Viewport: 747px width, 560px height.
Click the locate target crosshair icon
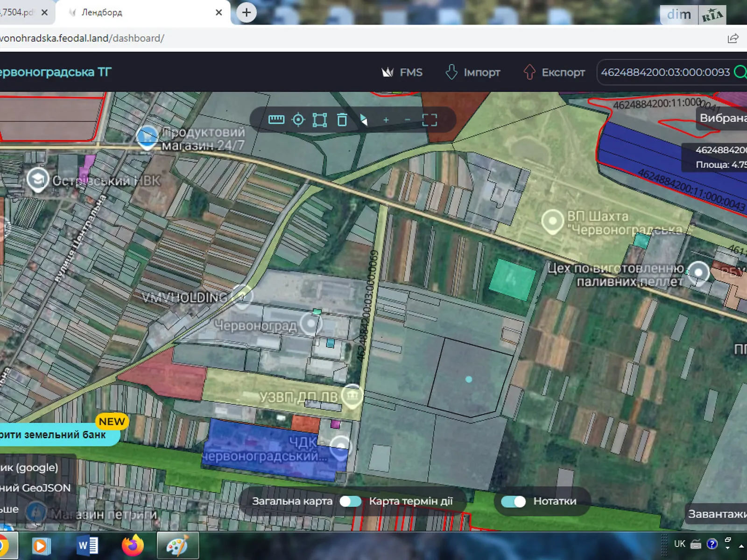(298, 120)
